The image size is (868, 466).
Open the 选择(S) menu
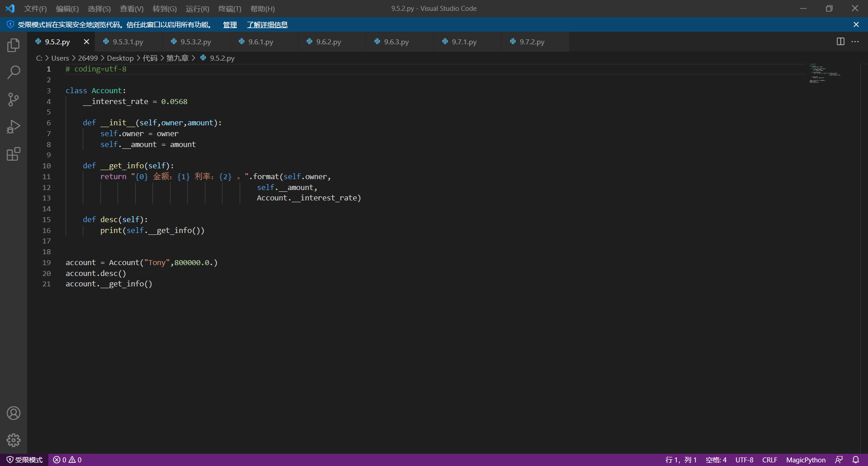point(99,9)
